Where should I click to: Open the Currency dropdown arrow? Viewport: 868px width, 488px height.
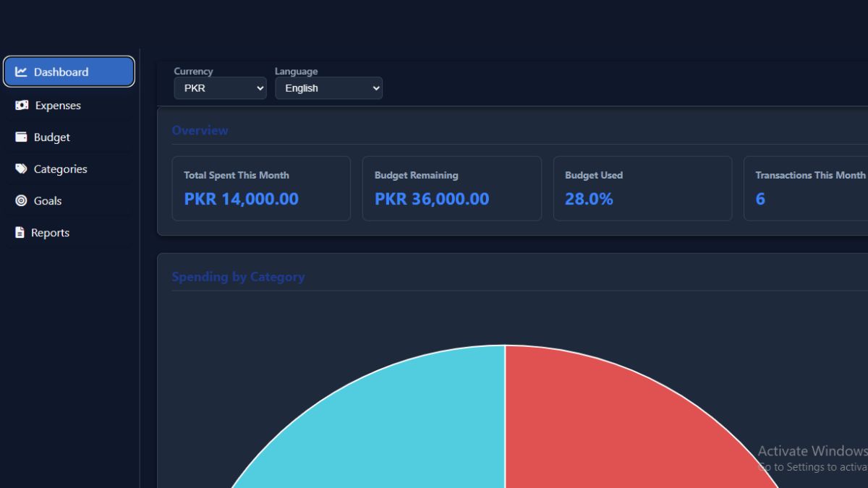point(259,87)
